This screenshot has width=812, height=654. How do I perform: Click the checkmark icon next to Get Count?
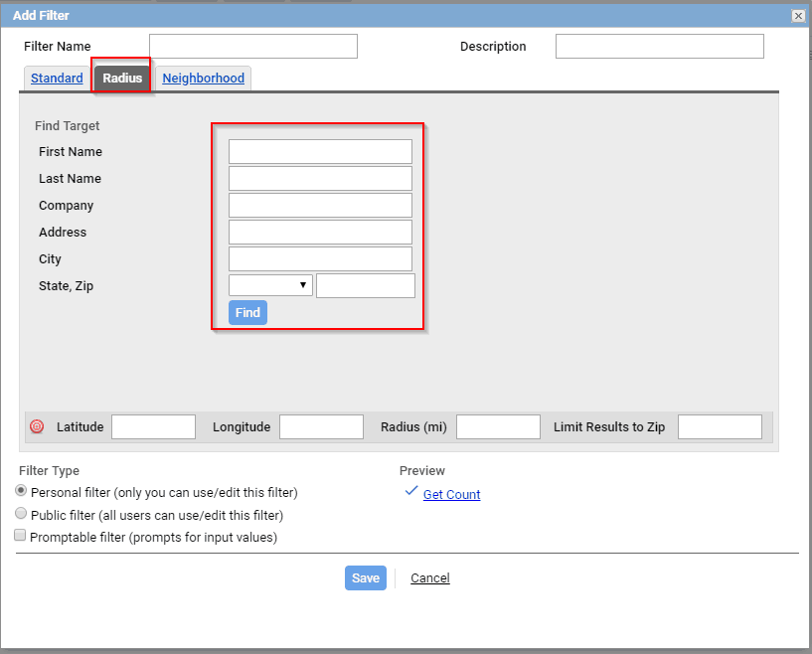(411, 491)
